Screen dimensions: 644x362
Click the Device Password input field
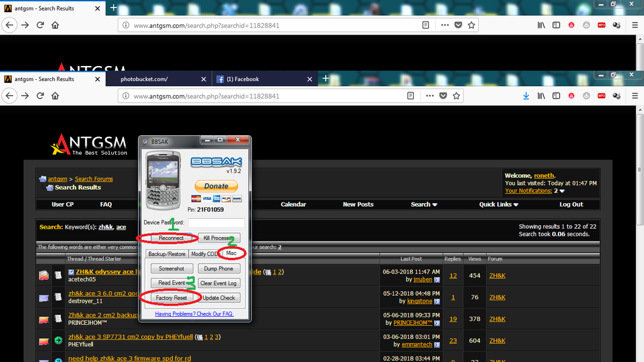pos(216,222)
